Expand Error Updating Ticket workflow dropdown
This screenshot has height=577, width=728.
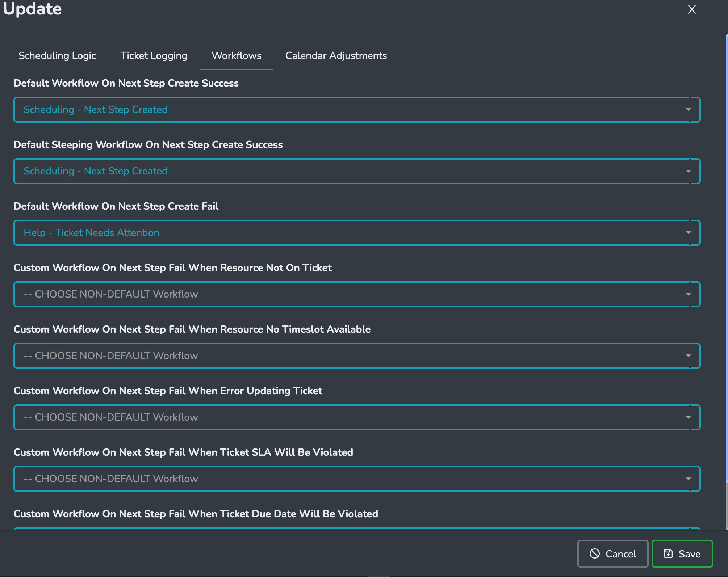tap(357, 417)
